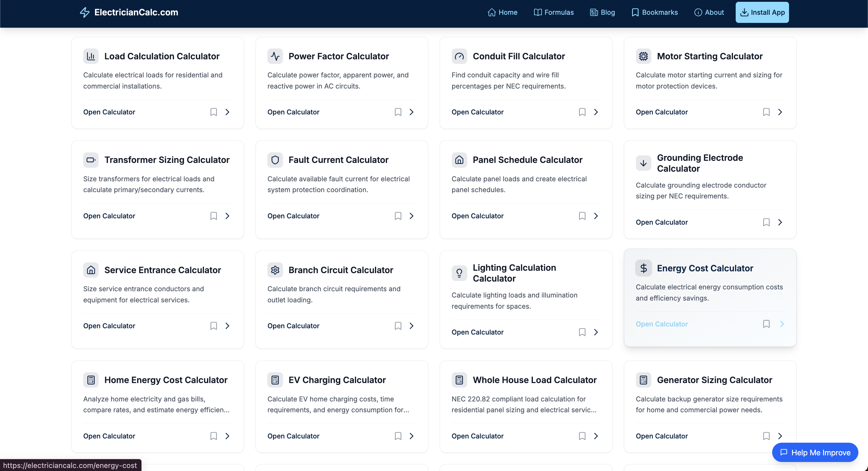868x471 pixels.
Task: Click the chevron arrow on Generator Sizing card
Action: pos(780,436)
